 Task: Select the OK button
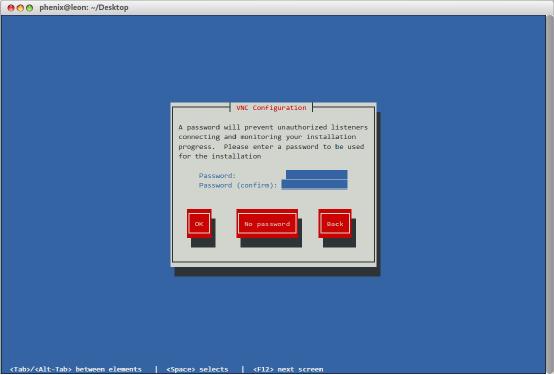(199, 224)
